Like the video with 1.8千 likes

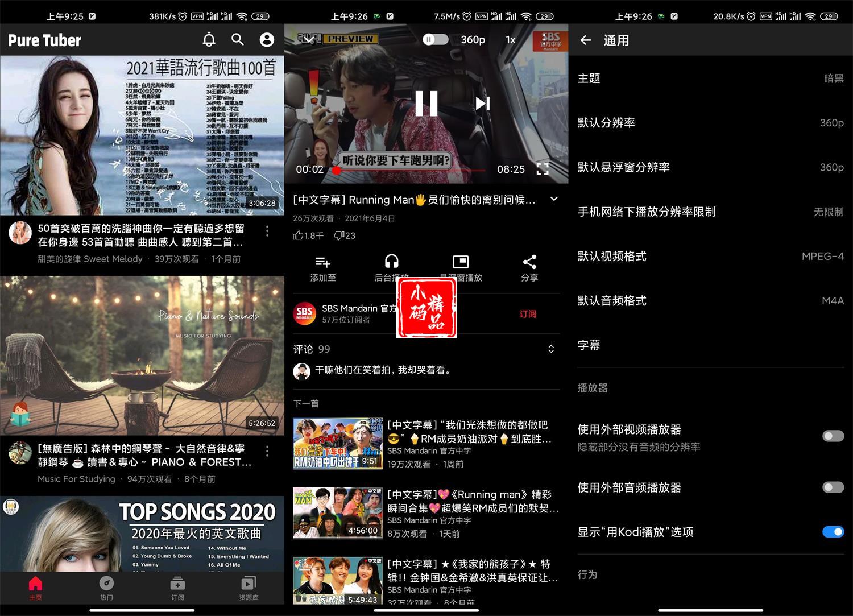(x=308, y=235)
